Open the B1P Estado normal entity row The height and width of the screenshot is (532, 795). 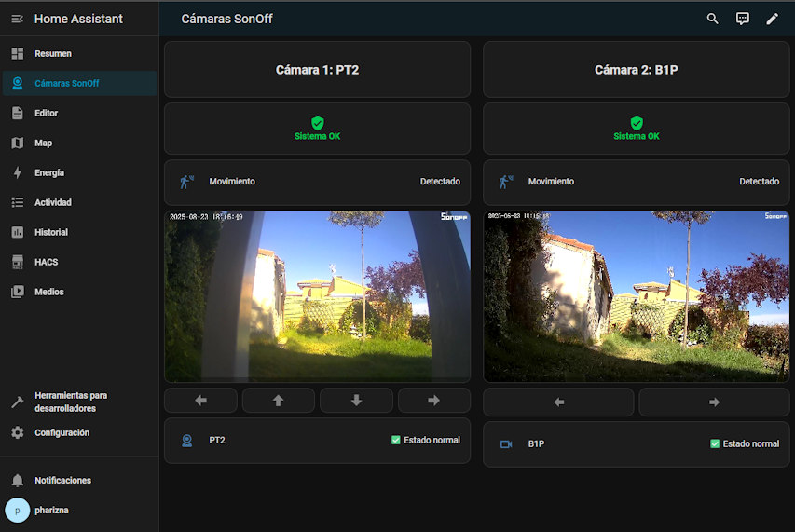[x=637, y=443]
